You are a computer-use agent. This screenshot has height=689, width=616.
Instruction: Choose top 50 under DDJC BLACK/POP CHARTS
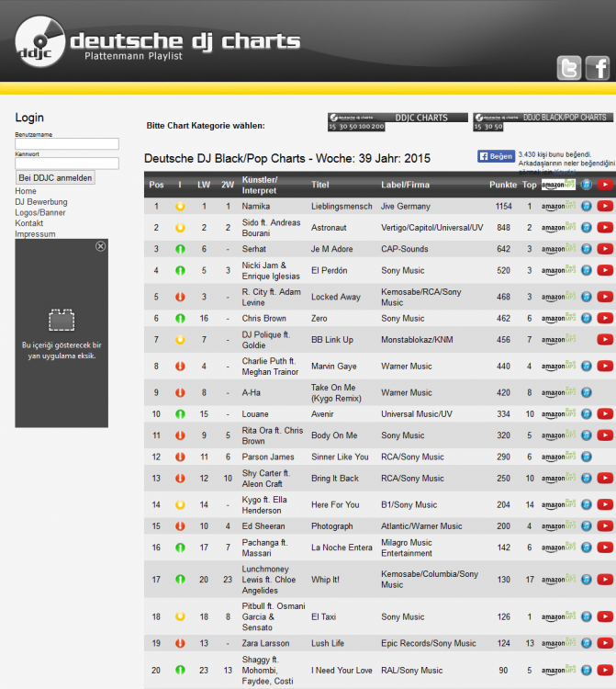[x=498, y=127]
